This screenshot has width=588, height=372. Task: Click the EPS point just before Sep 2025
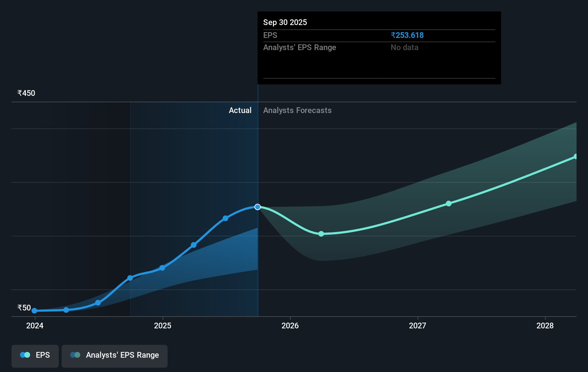coord(225,218)
